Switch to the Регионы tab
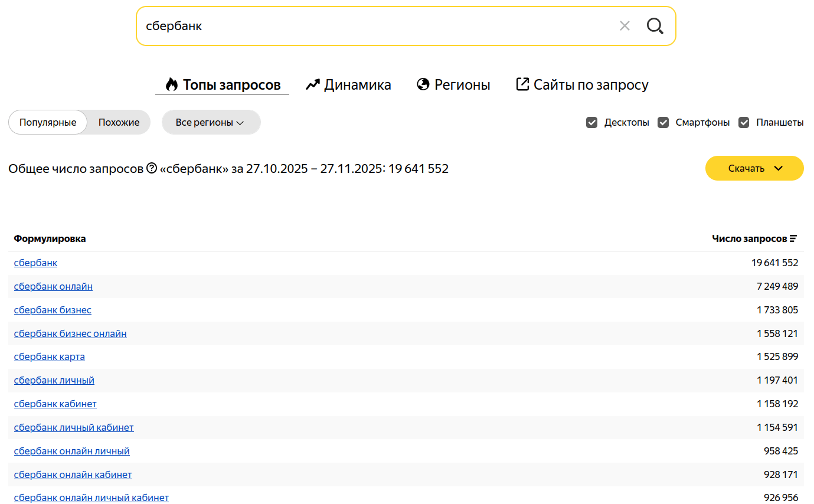The image size is (814, 504). click(x=462, y=84)
